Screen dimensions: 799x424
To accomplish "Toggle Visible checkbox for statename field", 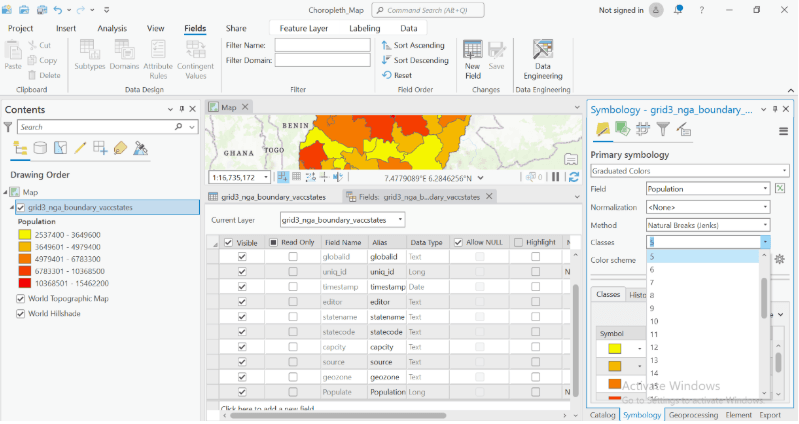I will coord(241,316).
